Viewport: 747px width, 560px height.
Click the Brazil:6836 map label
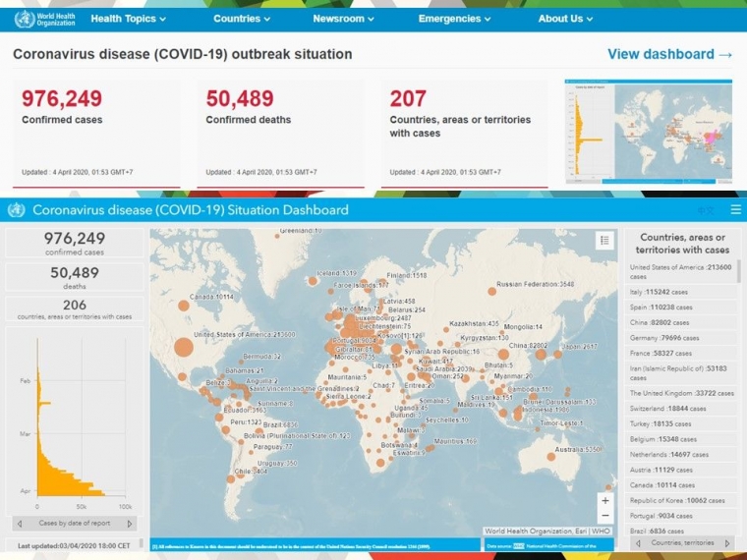280,424
